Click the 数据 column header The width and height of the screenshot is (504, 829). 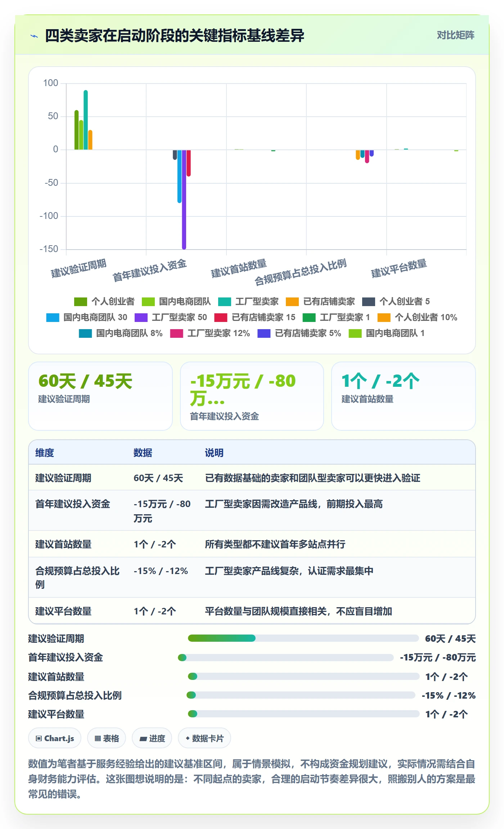(x=143, y=453)
